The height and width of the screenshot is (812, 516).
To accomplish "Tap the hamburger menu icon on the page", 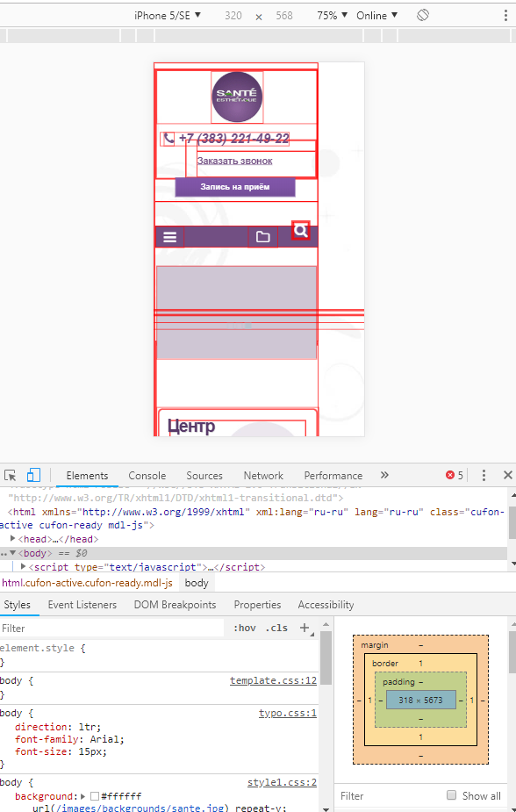I will (x=169, y=237).
